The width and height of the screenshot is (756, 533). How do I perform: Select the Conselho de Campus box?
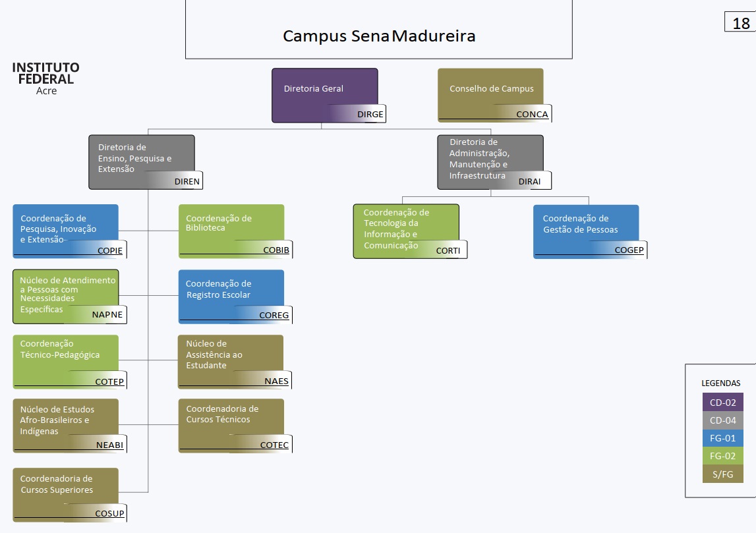491,95
